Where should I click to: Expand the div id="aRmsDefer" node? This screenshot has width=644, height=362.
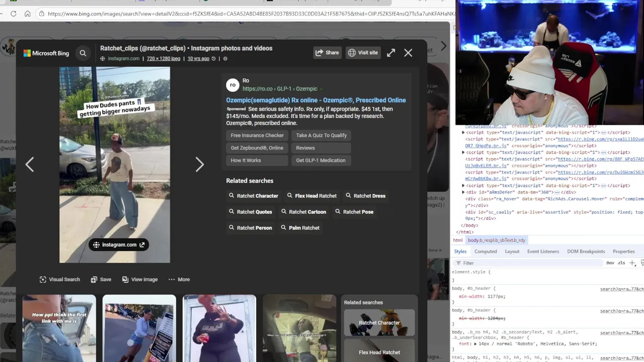463,192
